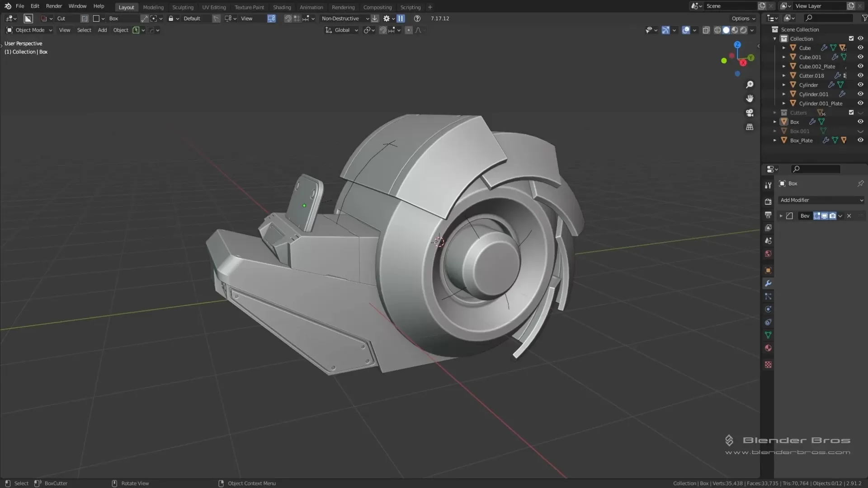This screenshot has width=868, height=488.
Task: Click the zoom magnifier in viewport sidebar
Action: (750, 84)
